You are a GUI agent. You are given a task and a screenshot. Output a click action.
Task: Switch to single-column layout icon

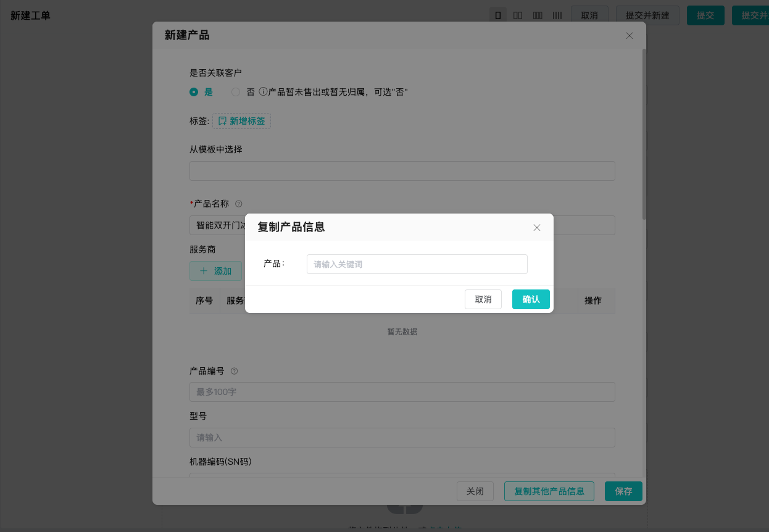pos(498,15)
